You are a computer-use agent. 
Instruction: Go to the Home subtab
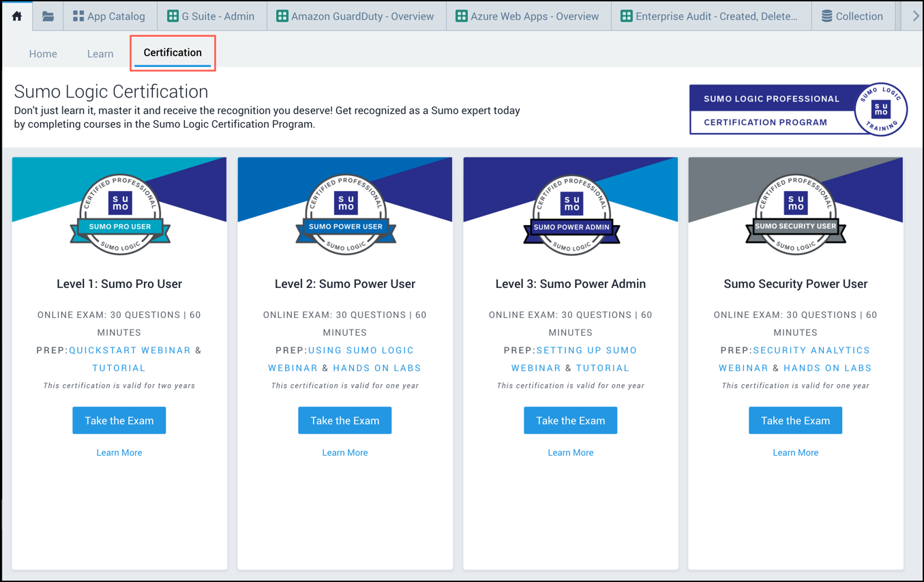(x=43, y=54)
